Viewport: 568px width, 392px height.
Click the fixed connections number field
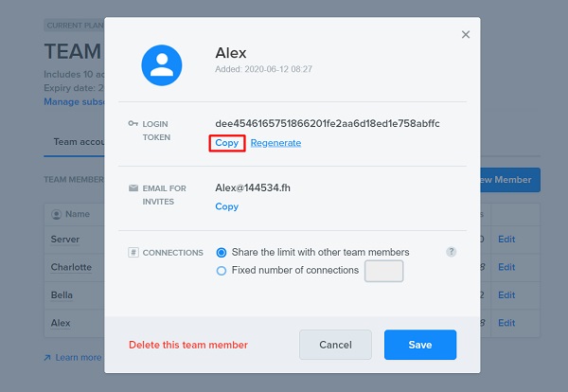point(383,271)
